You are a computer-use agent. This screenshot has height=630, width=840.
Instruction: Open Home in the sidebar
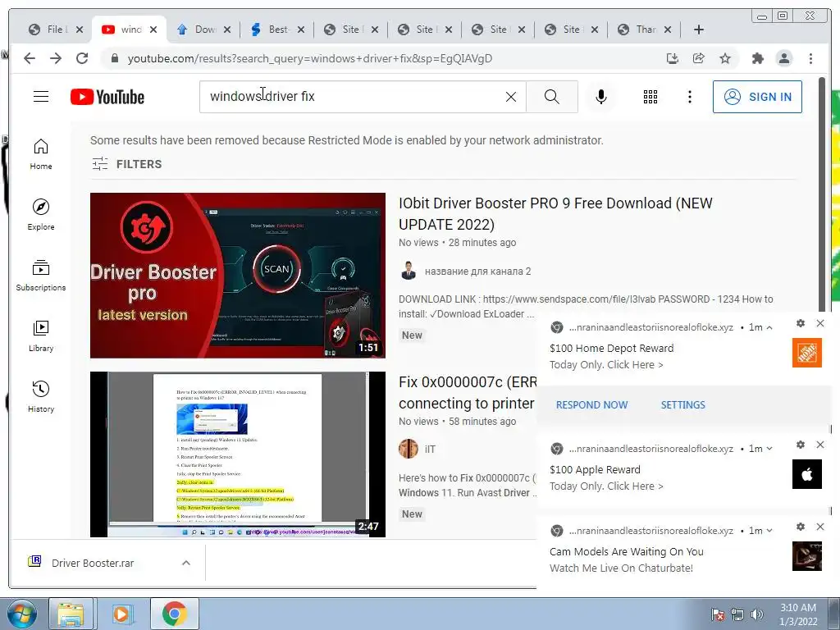[41, 154]
